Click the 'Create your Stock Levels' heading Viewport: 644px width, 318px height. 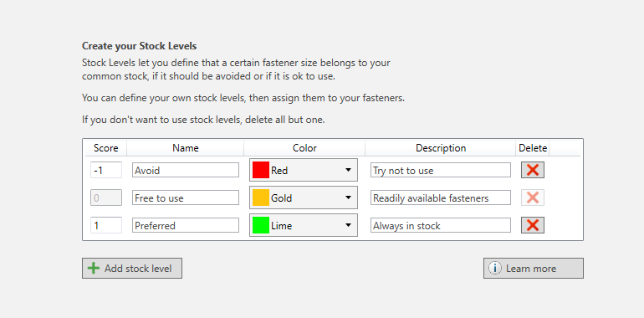pyautogui.click(x=139, y=46)
